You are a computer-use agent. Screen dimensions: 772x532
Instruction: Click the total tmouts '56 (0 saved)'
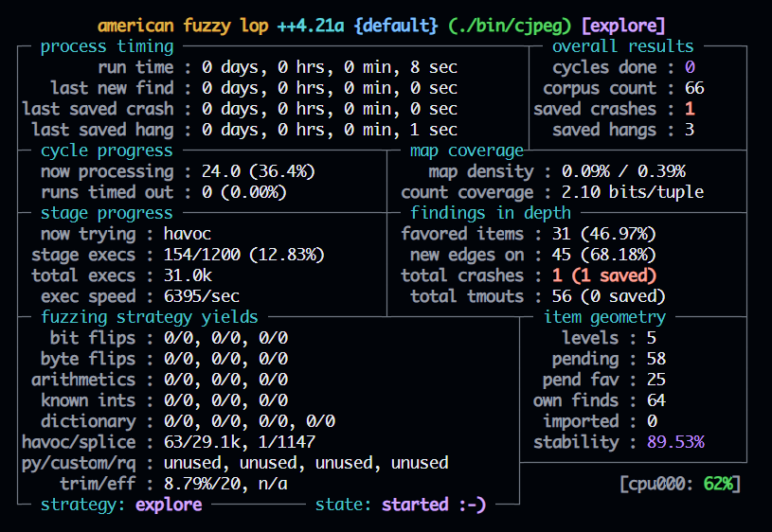(x=609, y=296)
